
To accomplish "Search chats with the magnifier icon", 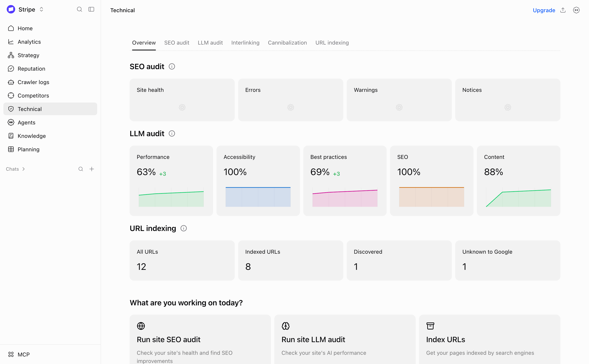I will tap(81, 169).
